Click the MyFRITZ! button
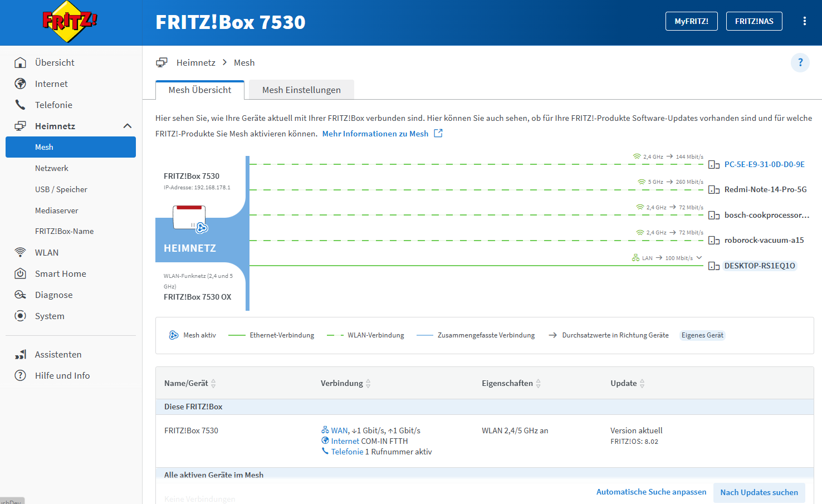Viewport: 822px width, 504px height. click(692, 21)
